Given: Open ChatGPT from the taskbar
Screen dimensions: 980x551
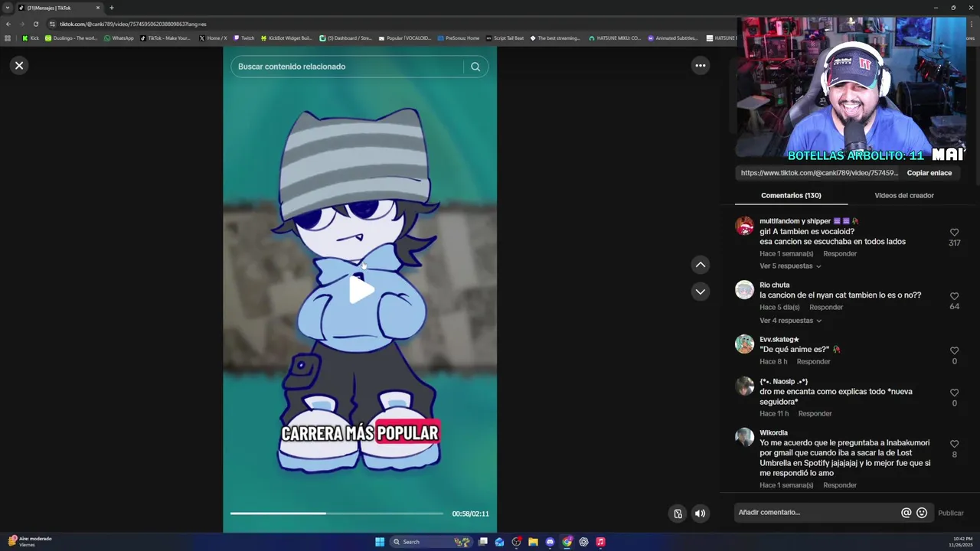Looking at the screenshot, I should (x=583, y=542).
